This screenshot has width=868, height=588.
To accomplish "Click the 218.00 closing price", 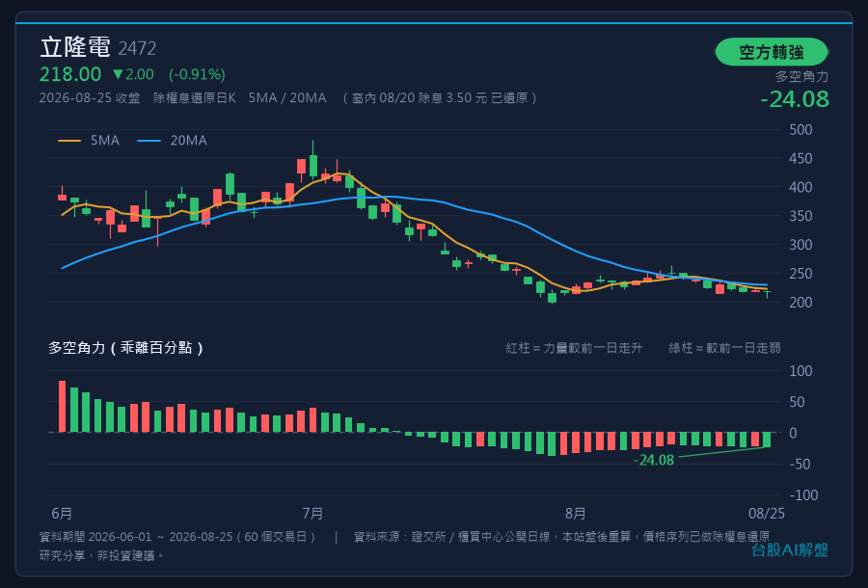I will tap(70, 74).
